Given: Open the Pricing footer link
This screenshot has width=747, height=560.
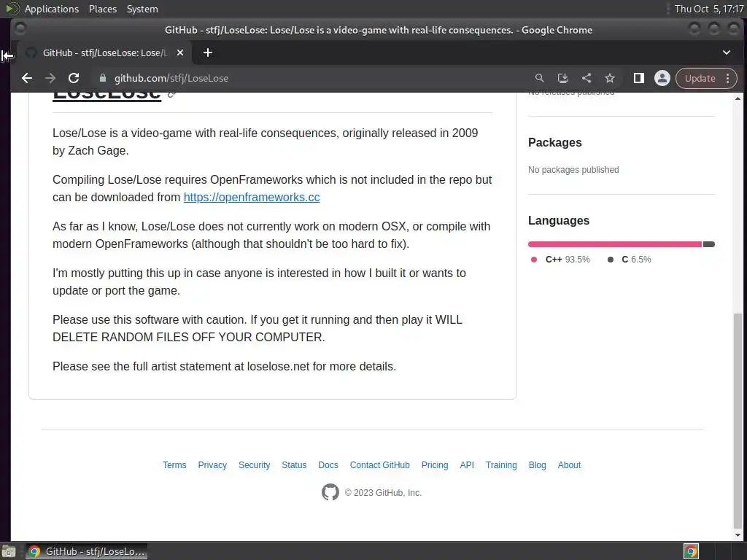Looking at the screenshot, I should point(435,464).
